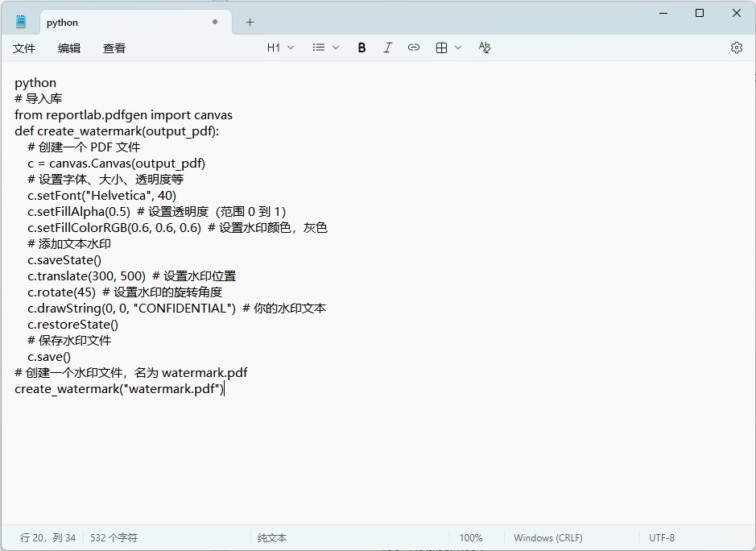The width and height of the screenshot is (756, 551).
Task: Click the c.saveState() line
Action: pyautogui.click(x=64, y=260)
